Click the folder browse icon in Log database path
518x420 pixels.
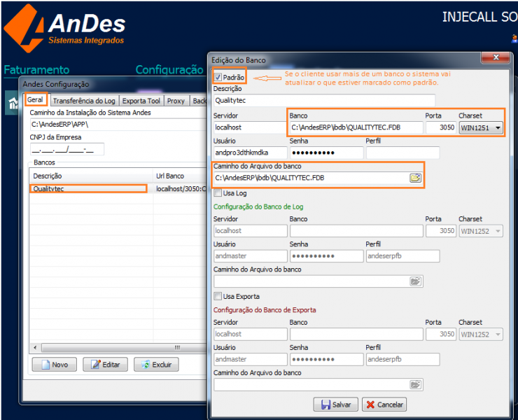[415, 281]
